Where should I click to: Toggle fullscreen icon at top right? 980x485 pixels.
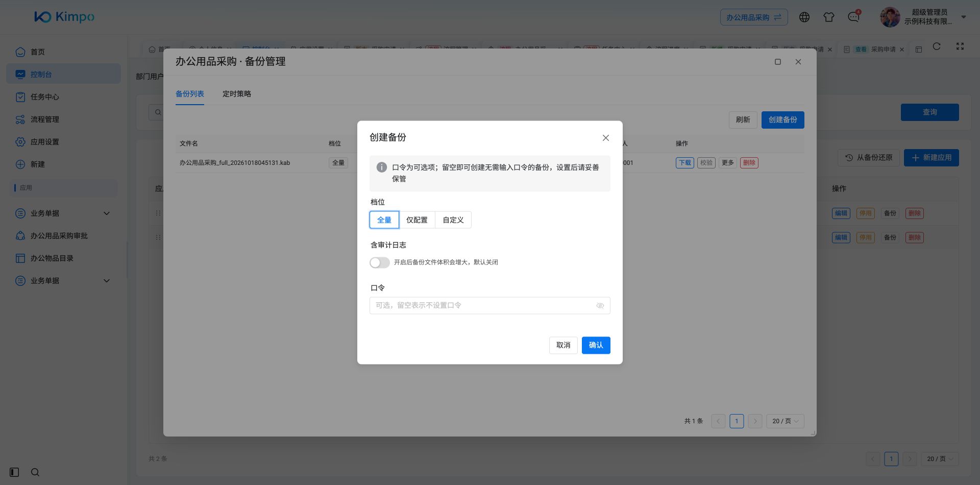click(x=960, y=46)
